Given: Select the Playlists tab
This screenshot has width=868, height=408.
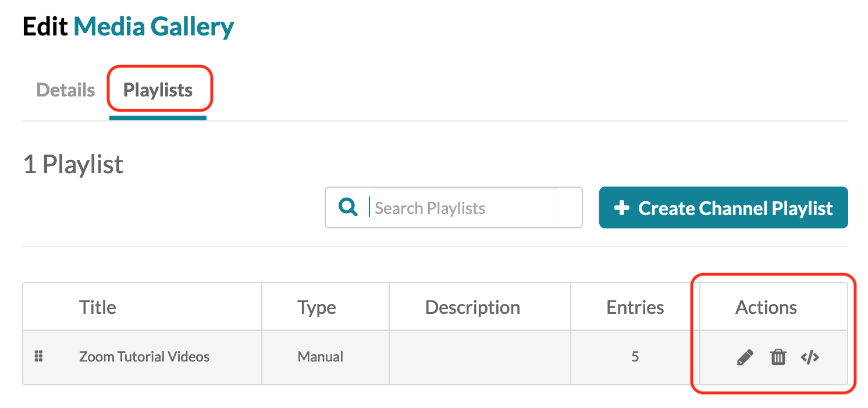Looking at the screenshot, I should click(158, 91).
